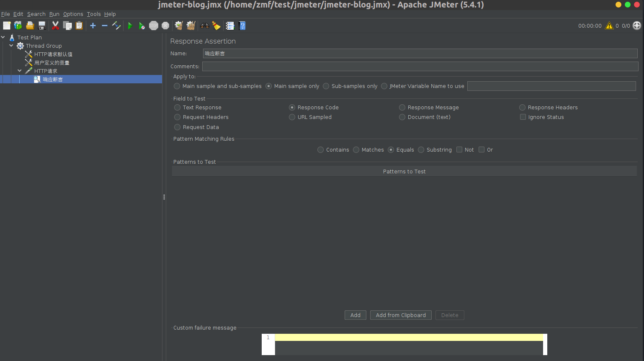Select the Equals matching rule
The width and height of the screenshot is (644, 361).
point(401,150)
